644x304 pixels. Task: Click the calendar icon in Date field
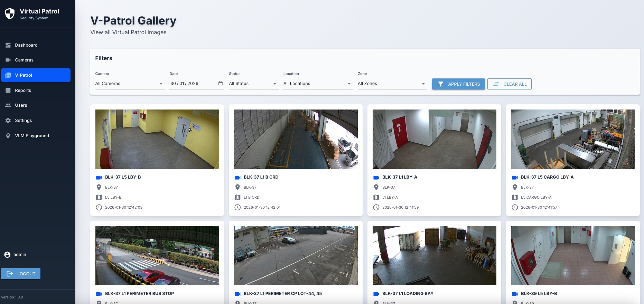(x=221, y=84)
